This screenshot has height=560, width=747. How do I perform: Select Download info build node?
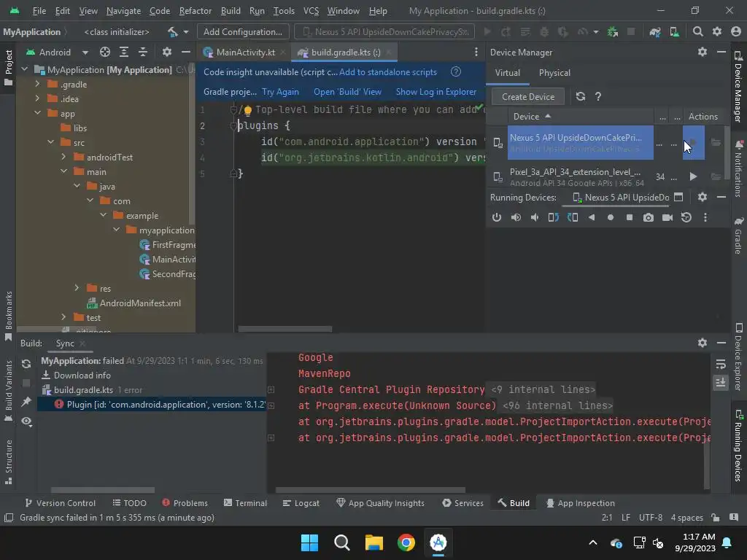tap(82, 376)
